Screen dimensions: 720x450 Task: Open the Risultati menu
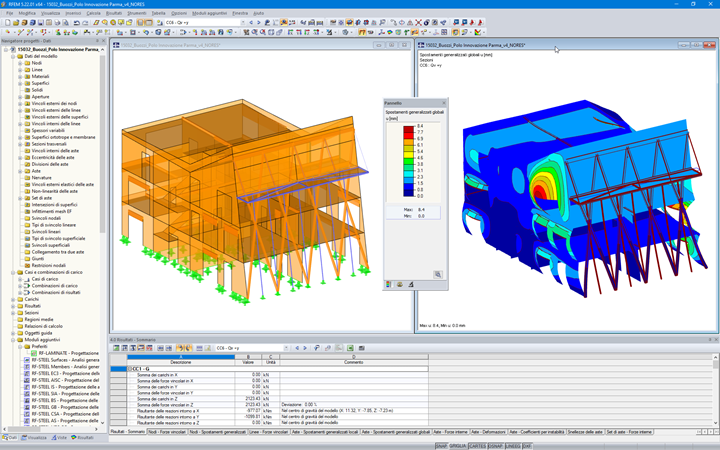(114, 13)
